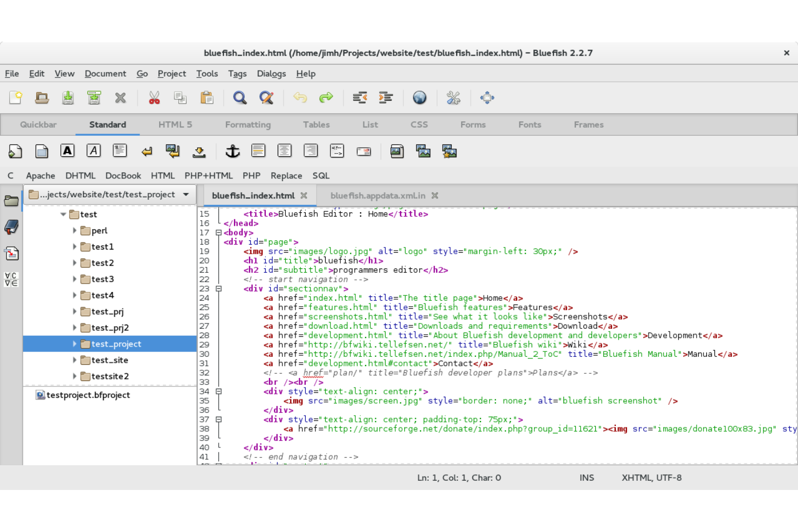Paste from clipboard icon

click(207, 98)
